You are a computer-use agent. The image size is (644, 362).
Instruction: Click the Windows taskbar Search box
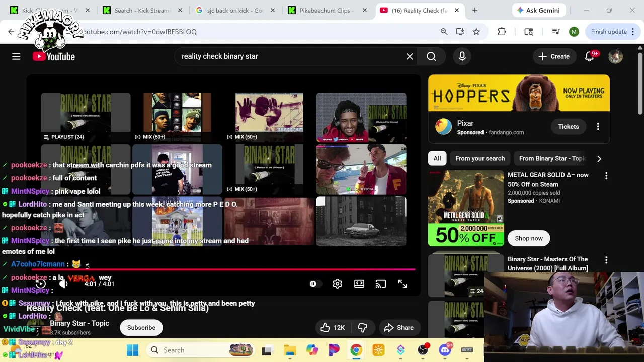[x=200, y=350]
